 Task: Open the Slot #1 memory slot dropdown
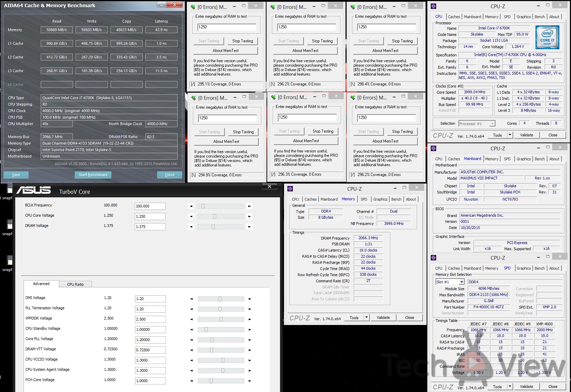462,282
